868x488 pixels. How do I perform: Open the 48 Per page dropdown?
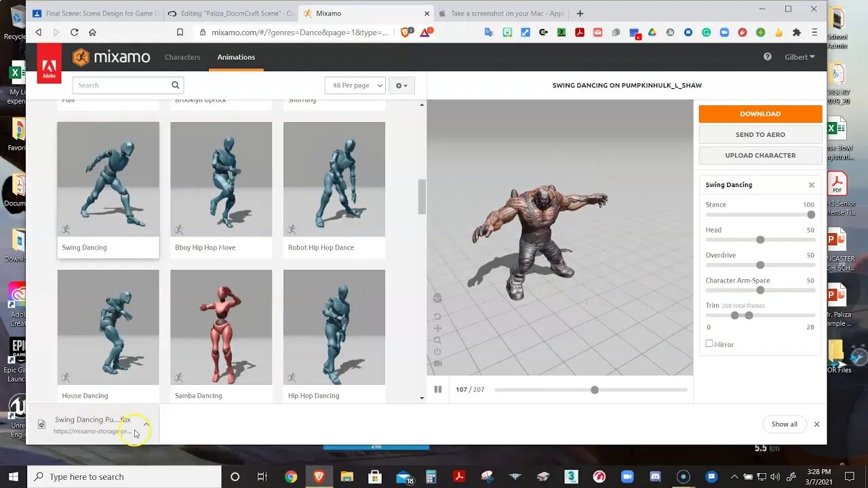click(x=355, y=85)
